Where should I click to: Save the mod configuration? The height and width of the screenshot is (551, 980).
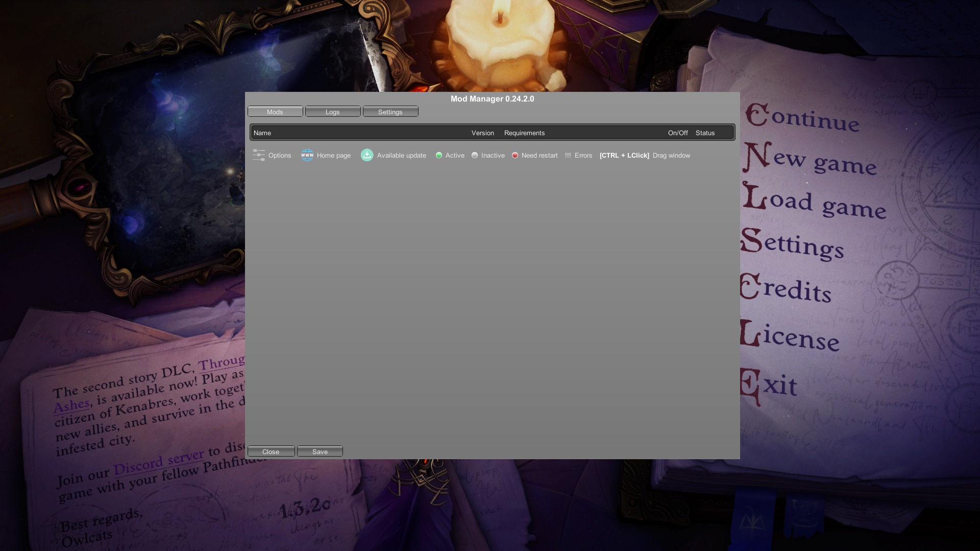point(320,451)
